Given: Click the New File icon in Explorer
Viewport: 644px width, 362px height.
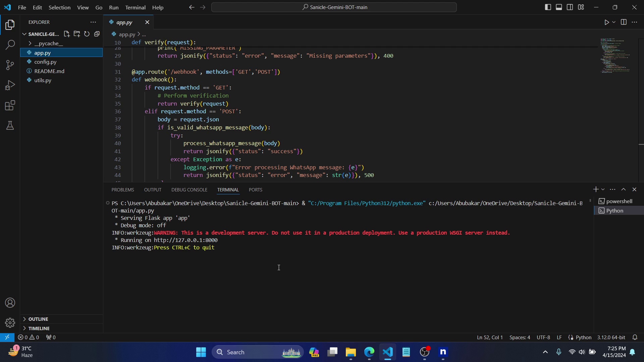Looking at the screenshot, I should point(66,34).
